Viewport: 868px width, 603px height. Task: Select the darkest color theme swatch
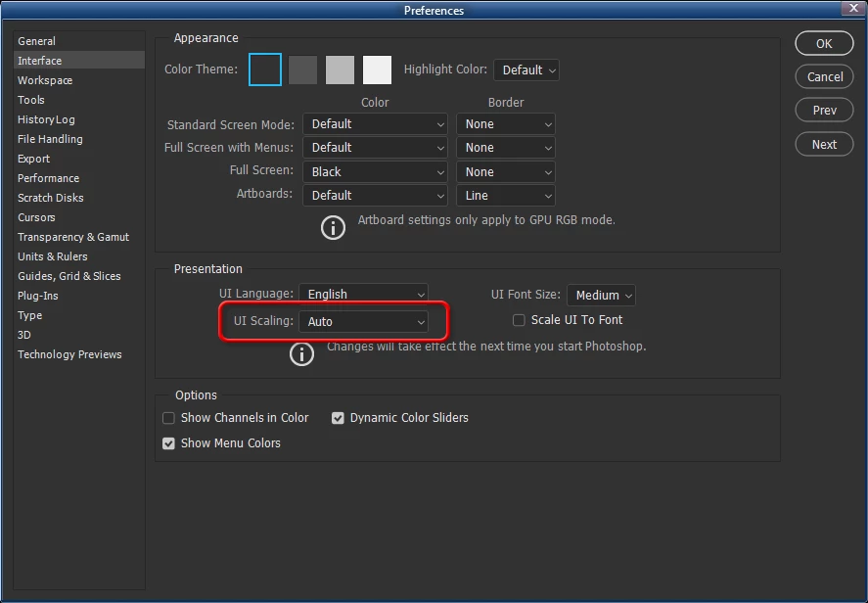pos(265,70)
